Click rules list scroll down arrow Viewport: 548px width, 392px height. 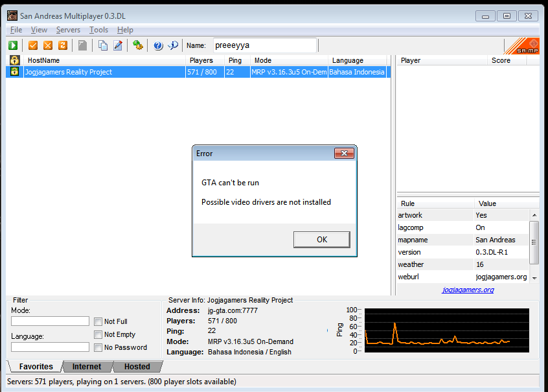point(534,278)
